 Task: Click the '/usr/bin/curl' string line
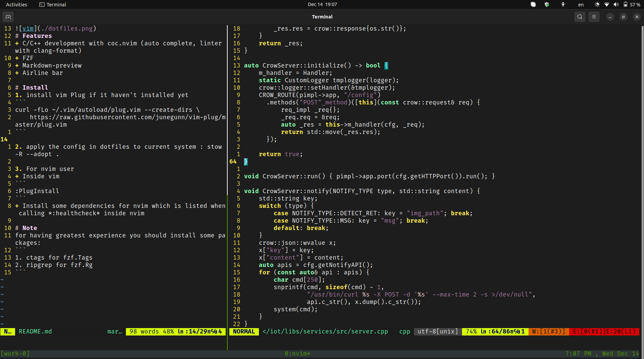[x=421, y=295]
